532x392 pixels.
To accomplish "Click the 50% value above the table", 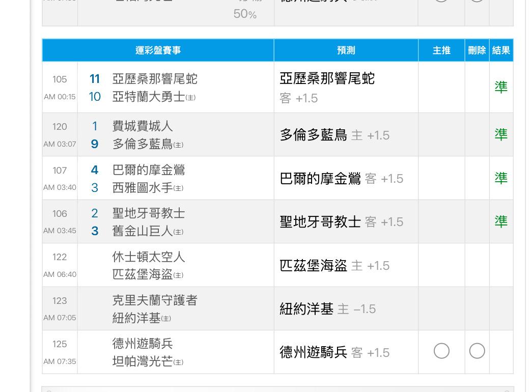I will (x=245, y=14).
